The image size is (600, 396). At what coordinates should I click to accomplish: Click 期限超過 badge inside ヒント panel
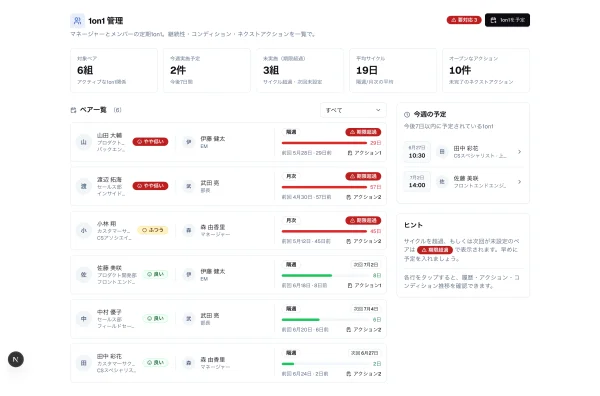tap(435, 250)
